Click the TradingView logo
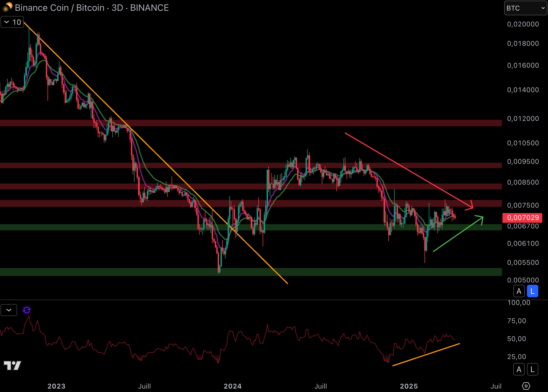The width and height of the screenshot is (548, 392). tap(12, 365)
